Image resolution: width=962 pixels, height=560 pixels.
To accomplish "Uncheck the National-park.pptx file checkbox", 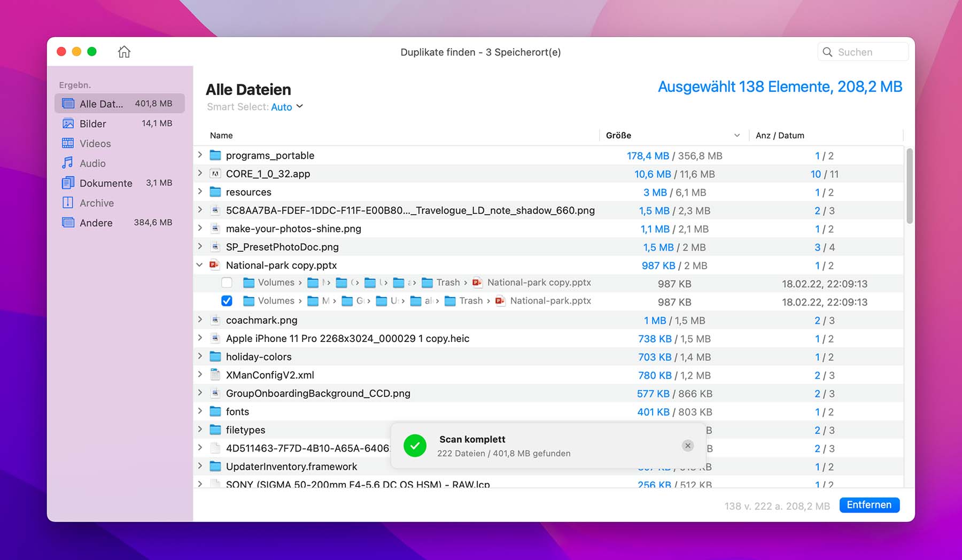I will point(227,301).
